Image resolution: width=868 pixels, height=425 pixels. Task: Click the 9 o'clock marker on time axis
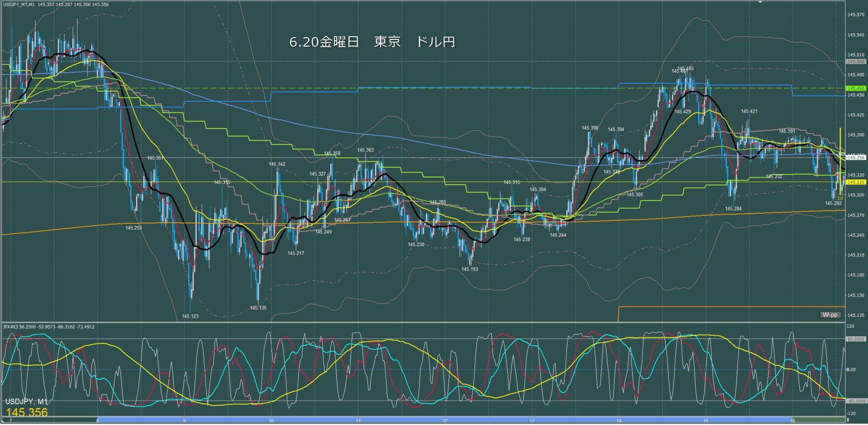184,420
